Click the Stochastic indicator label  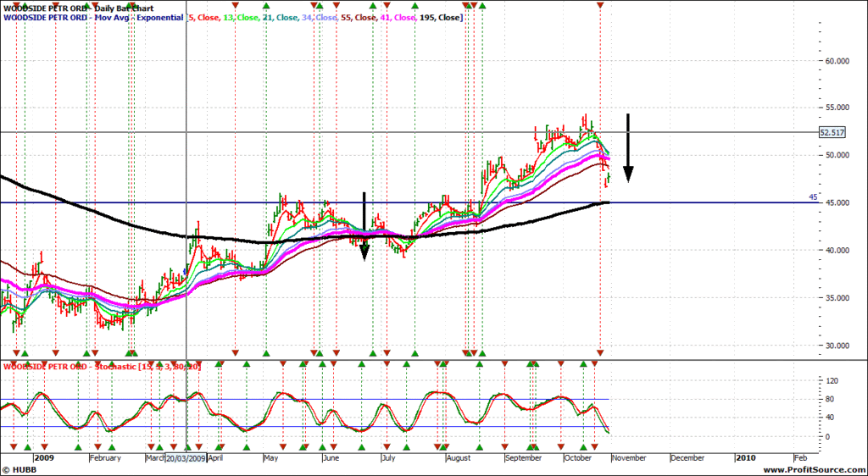(103, 367)
